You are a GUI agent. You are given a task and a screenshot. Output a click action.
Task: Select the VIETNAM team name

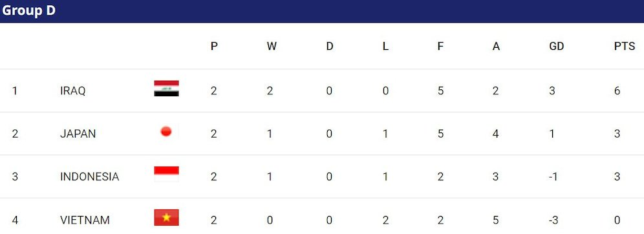point(85,220)
